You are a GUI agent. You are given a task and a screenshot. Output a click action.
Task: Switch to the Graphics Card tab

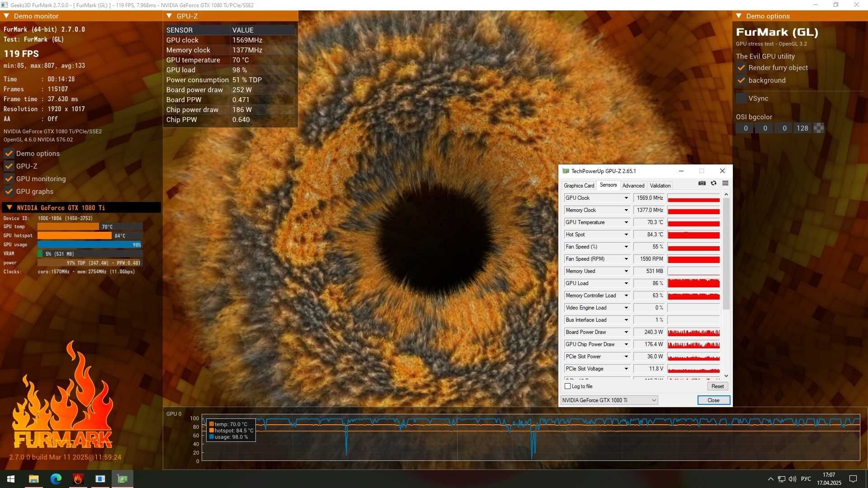pos(579,186)
